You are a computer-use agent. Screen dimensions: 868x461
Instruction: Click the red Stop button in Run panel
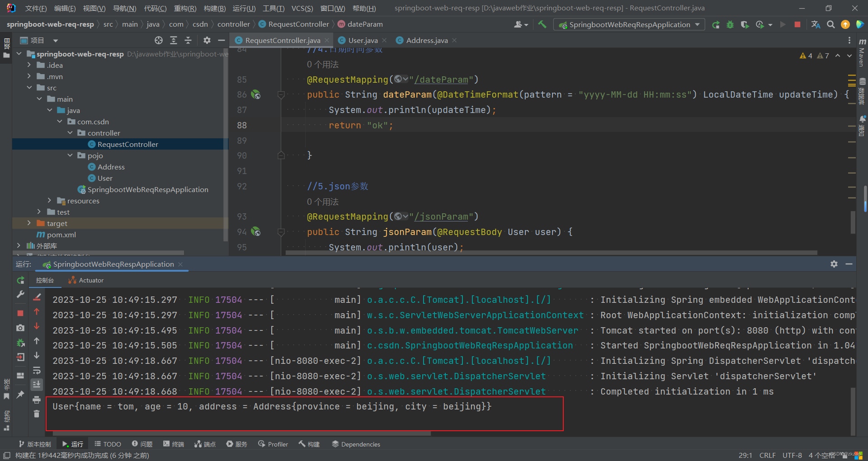coord(20,313)
